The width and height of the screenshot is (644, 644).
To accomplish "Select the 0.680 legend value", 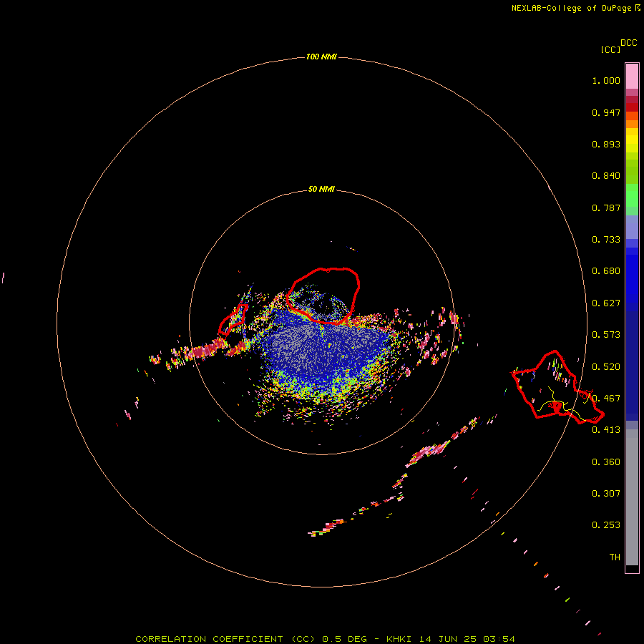I will pyautogui.click(x=606, y=271).
